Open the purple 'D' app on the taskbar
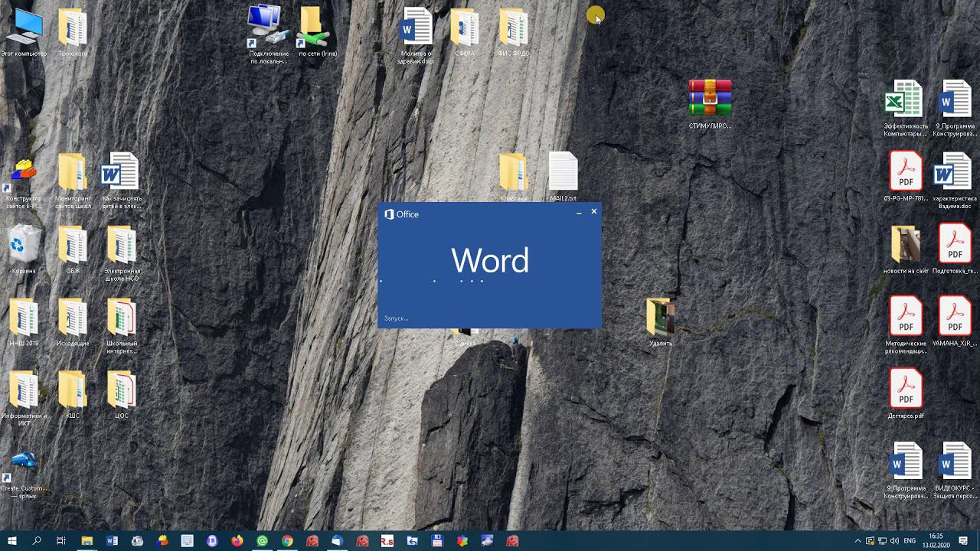The width and height of the screenshot is (980, 551). [x=212, y=541]
